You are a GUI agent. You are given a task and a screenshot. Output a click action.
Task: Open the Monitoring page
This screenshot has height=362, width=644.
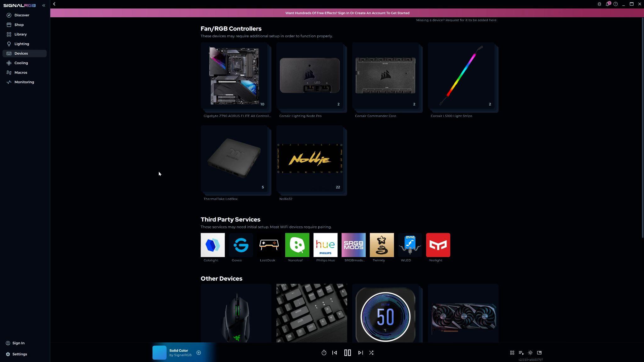25,82
